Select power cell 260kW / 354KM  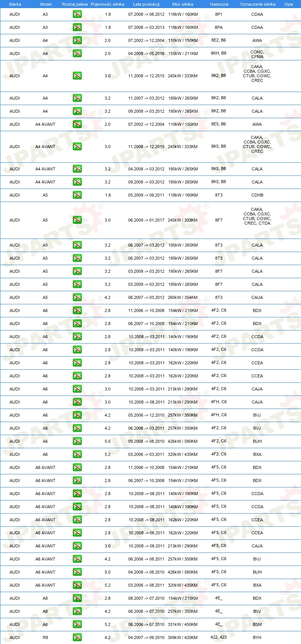183,297
